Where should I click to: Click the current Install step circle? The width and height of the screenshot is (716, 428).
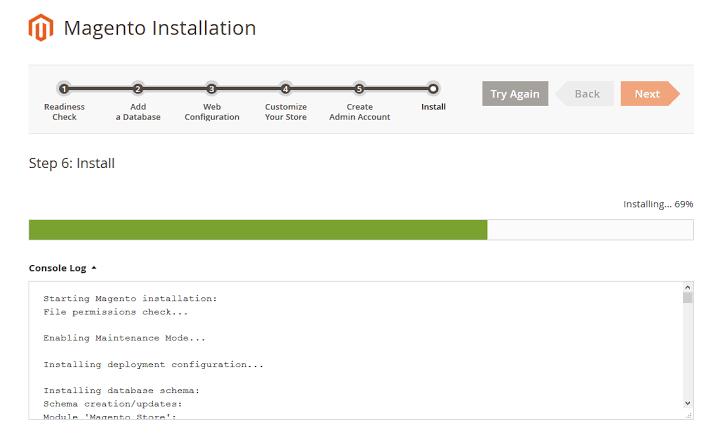pyautogui.click(x=433, y=89)
